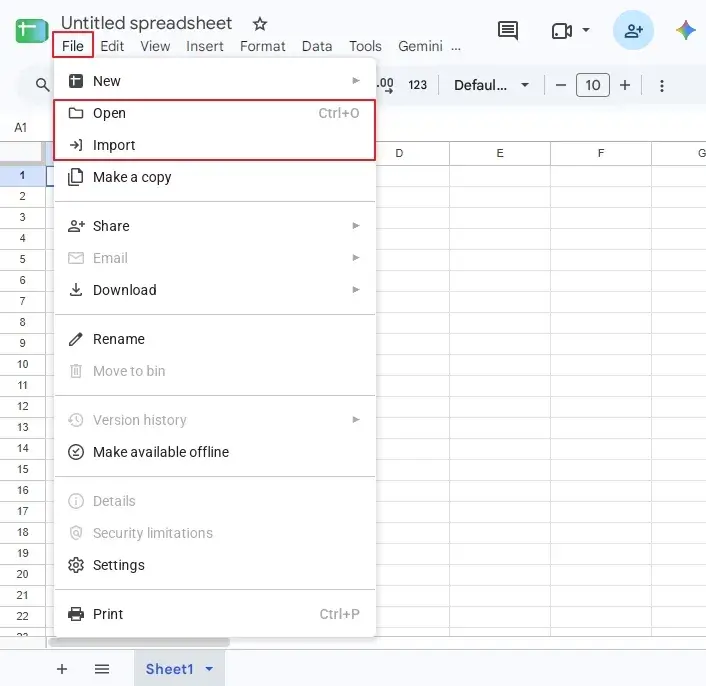Open the File menu

point(73,46)
